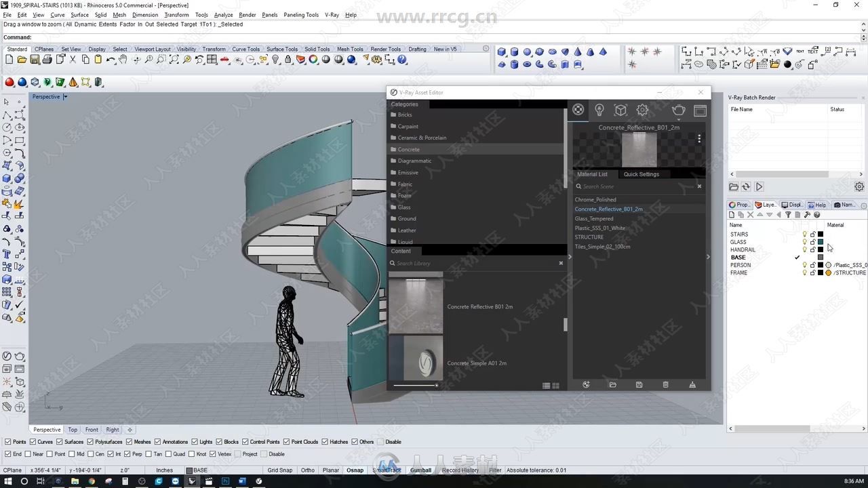The width and height of the screenshot is (868, 488).
Task: Click the Options gear icon in Standard toolbar
Action: pyautogui.click(x=377, y=60)
